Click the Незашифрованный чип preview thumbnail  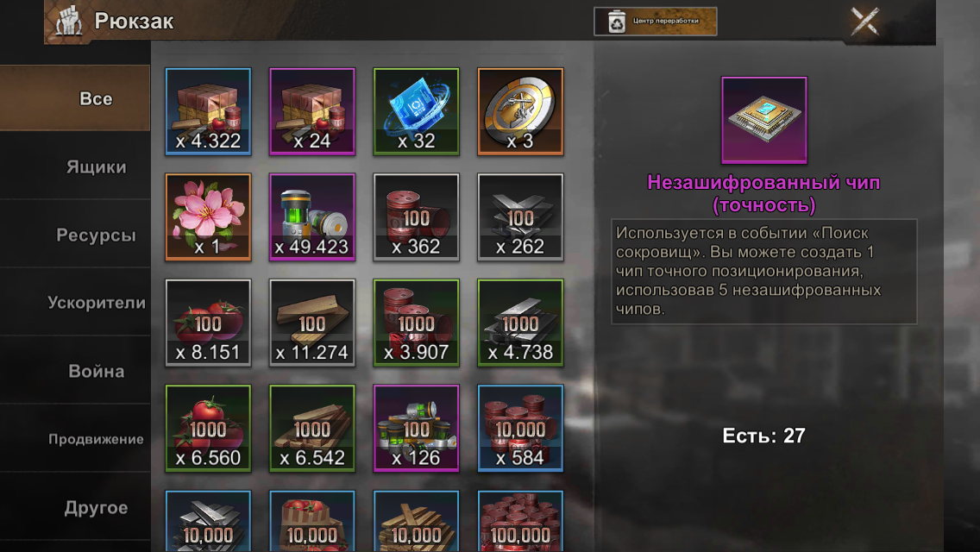(x=763, y=120)
